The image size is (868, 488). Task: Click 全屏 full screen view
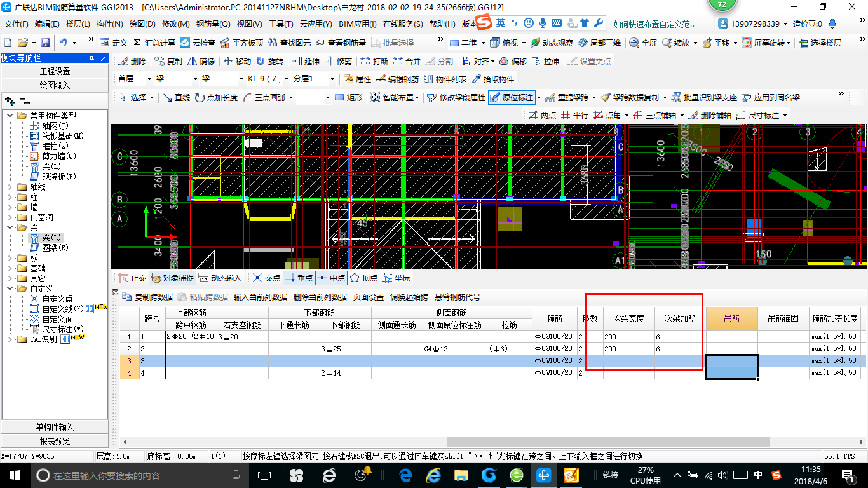coord(644,43)
